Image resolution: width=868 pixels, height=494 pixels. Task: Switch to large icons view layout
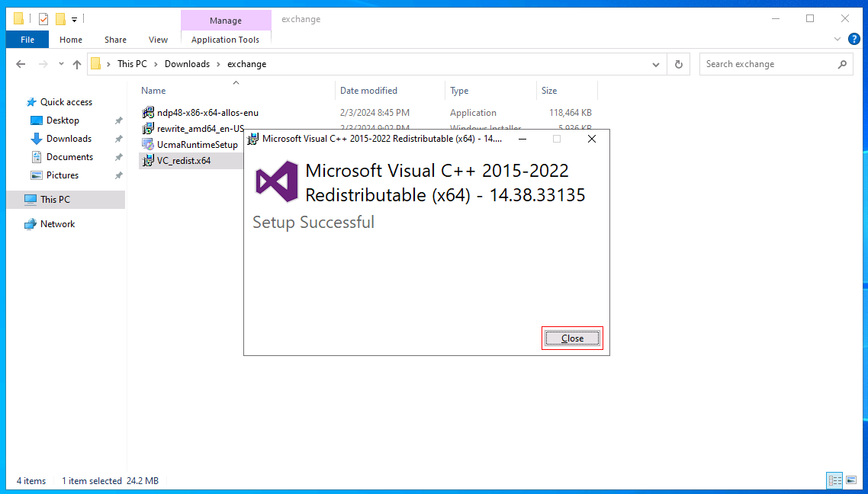[x=851, y=480]
